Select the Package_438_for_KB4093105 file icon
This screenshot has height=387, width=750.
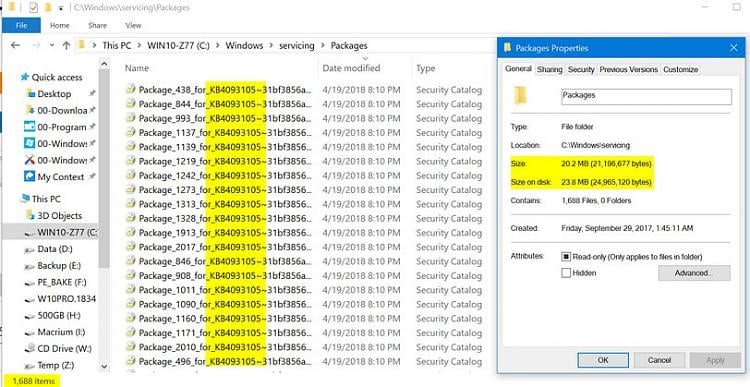pos(131,89)
